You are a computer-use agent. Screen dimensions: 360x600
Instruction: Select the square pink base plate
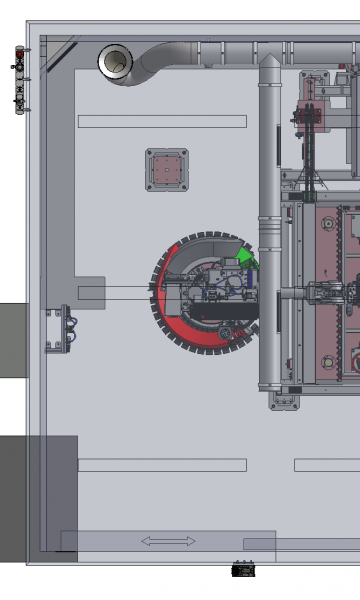tap(167, 170)
